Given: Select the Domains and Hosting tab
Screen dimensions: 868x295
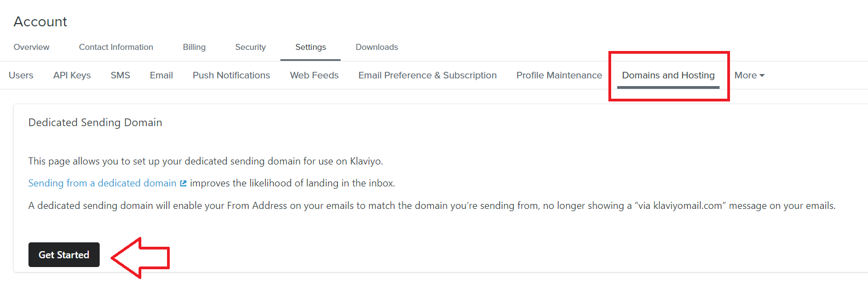Looking at the screenshot, I should tap(668, 75).
